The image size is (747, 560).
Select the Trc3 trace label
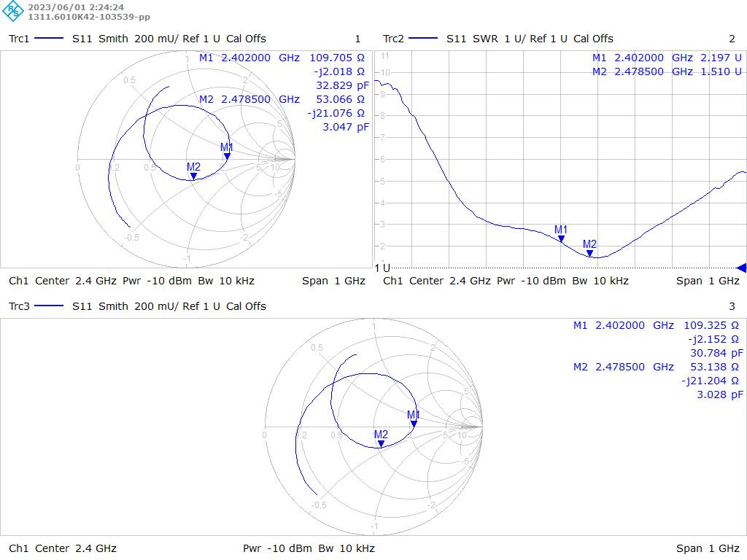(19, 306)
